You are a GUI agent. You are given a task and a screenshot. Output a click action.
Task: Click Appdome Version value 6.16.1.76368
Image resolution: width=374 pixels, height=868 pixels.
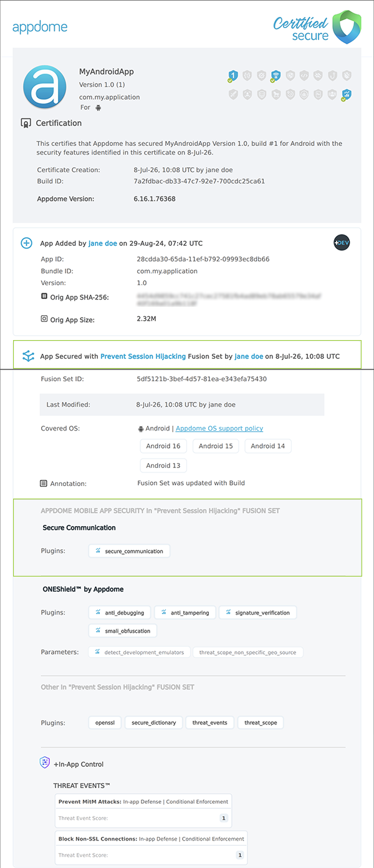[155, 199]
